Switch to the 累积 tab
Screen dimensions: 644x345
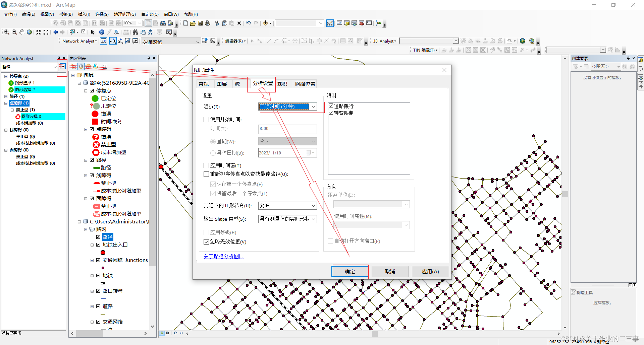point(282,84)
